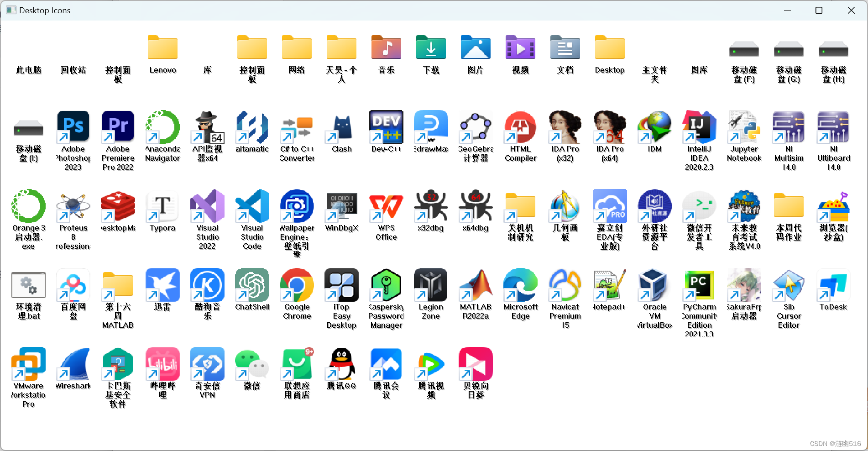Open the 图片 pictures folder
Viewport: 868px width, 451px height.
tap(476, 47)
